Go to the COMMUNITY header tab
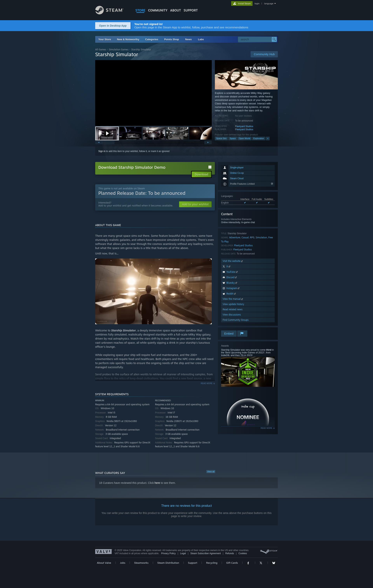 coord(157,10)
